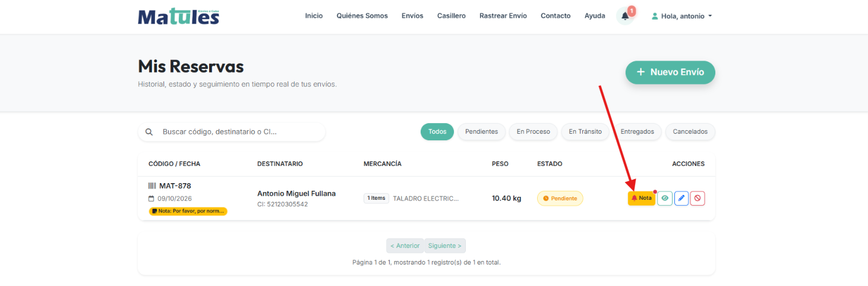868x286 pixels.
Task: Filter by En Tránsito
Action: point(585,132)
